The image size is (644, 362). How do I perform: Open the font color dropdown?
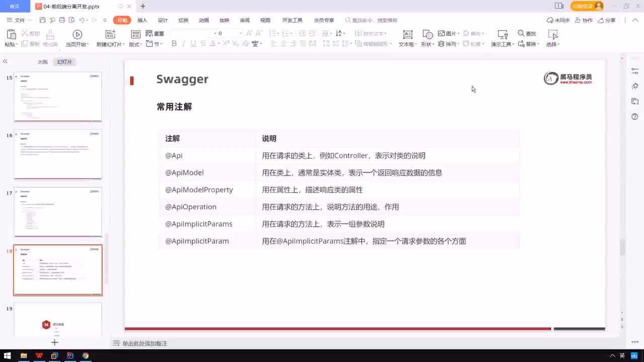tap(218, 44)
